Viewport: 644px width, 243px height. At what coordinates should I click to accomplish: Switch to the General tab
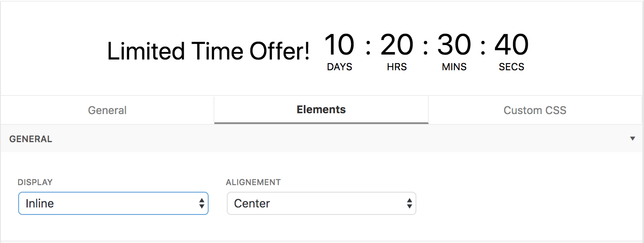click(x=107, y=110)
